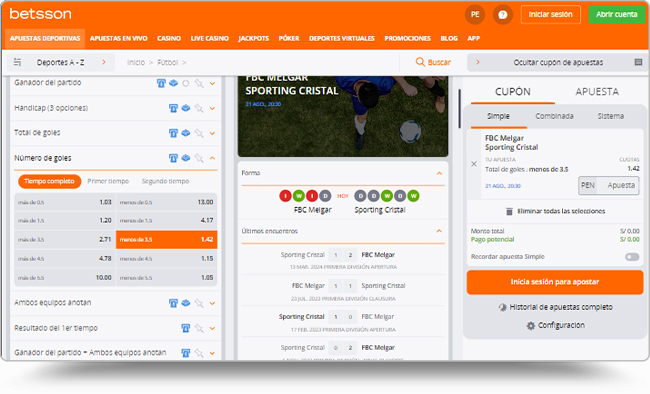Click the Fútbol breadcrumb link
This screenshot has height=394, width=650.
tap(167, 62)
